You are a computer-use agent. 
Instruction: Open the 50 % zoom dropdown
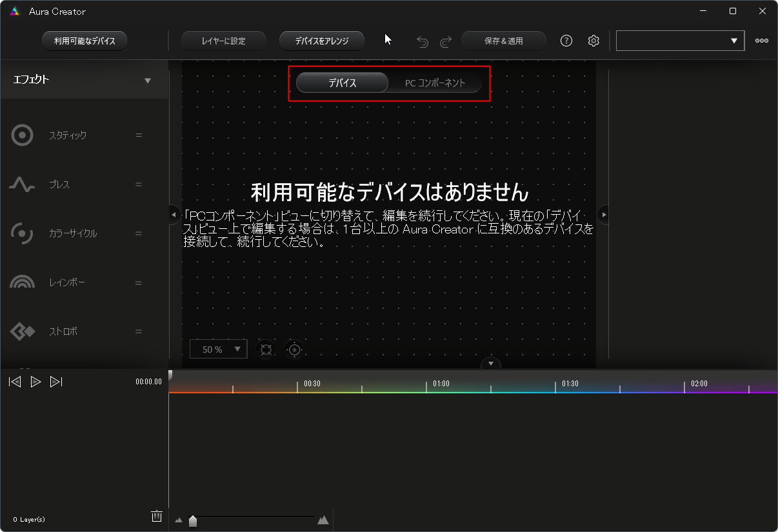pos(219,349)
